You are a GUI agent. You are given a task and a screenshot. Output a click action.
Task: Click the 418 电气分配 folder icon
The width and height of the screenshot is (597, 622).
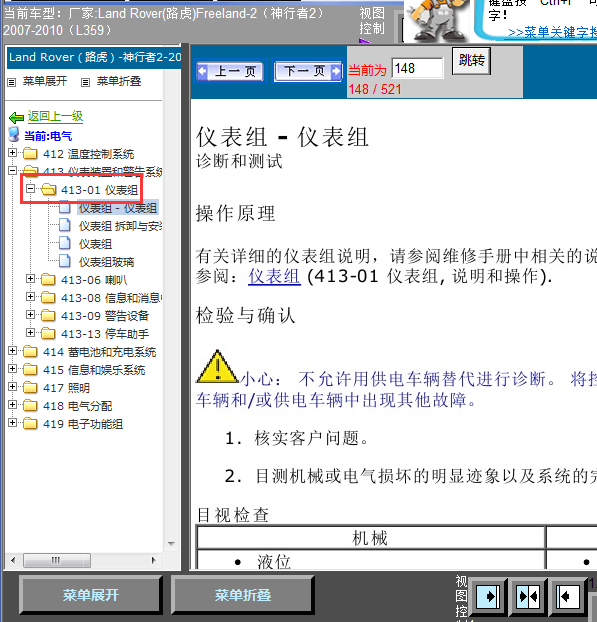pos(30,405)
